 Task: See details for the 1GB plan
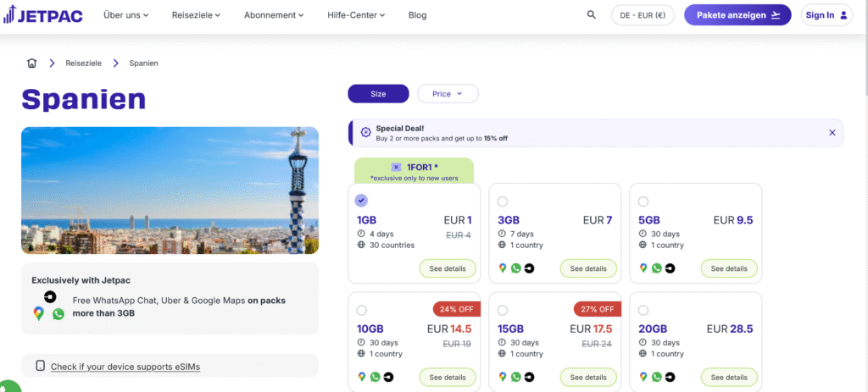click(x=448, y=268)
